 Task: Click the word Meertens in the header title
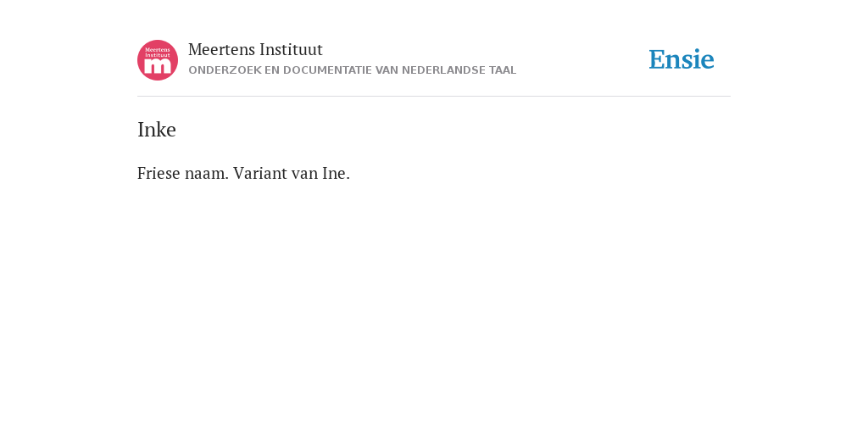coord(221,49)
